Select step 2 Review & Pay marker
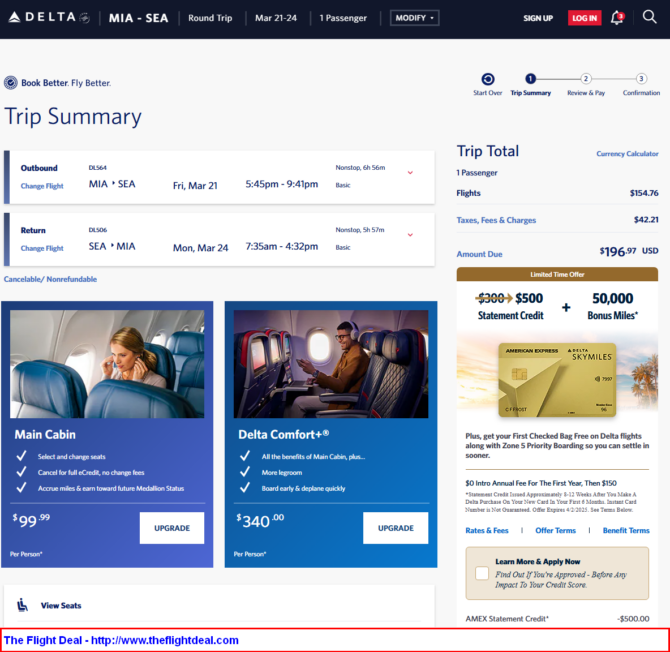Screen dimensions: 670x652 (x=586, y=79)
